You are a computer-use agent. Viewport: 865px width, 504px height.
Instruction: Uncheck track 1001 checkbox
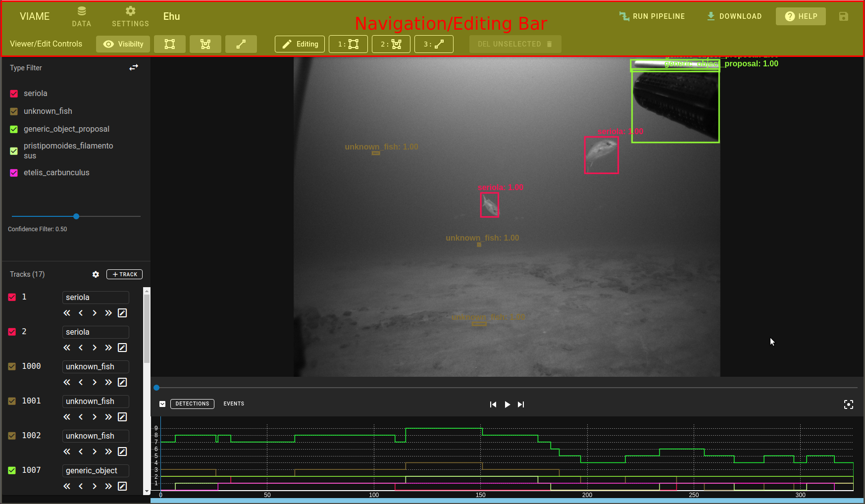[x=12, y=401]
